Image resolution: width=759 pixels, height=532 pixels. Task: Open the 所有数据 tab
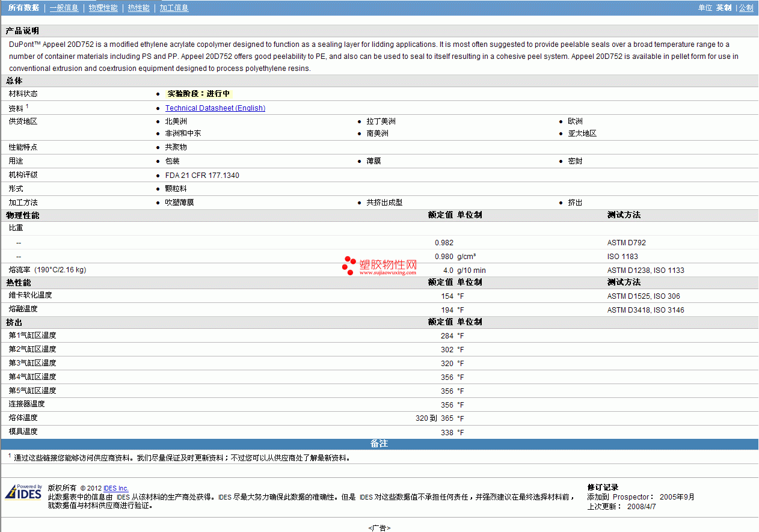(23, 8)
